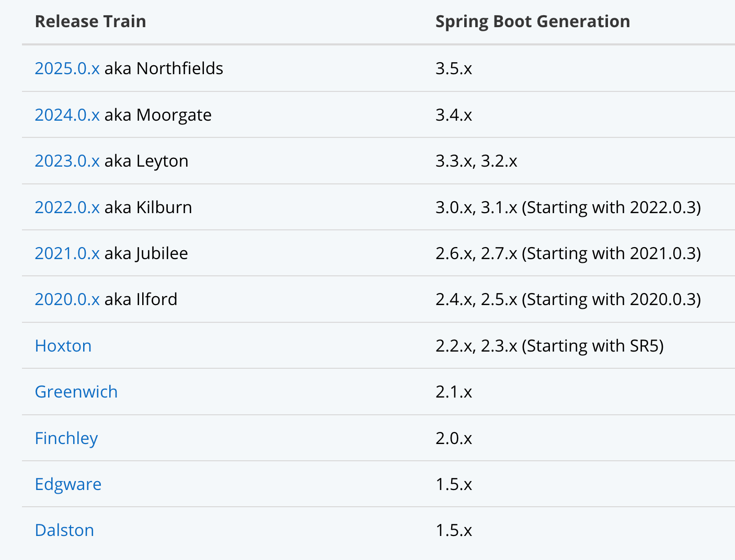
Task: Open the Greenwich release link
Action: [76, 392]
